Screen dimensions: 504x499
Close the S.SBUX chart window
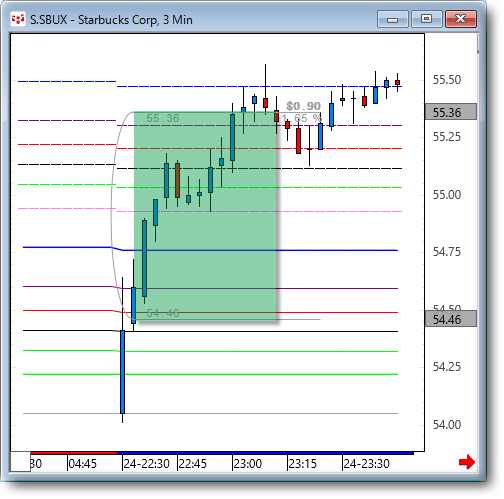(x=461, y=19)
